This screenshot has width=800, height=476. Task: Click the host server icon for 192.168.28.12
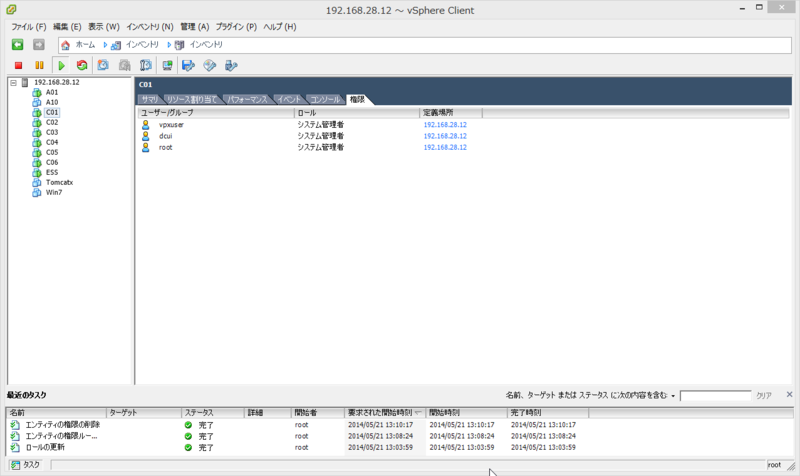24,82
